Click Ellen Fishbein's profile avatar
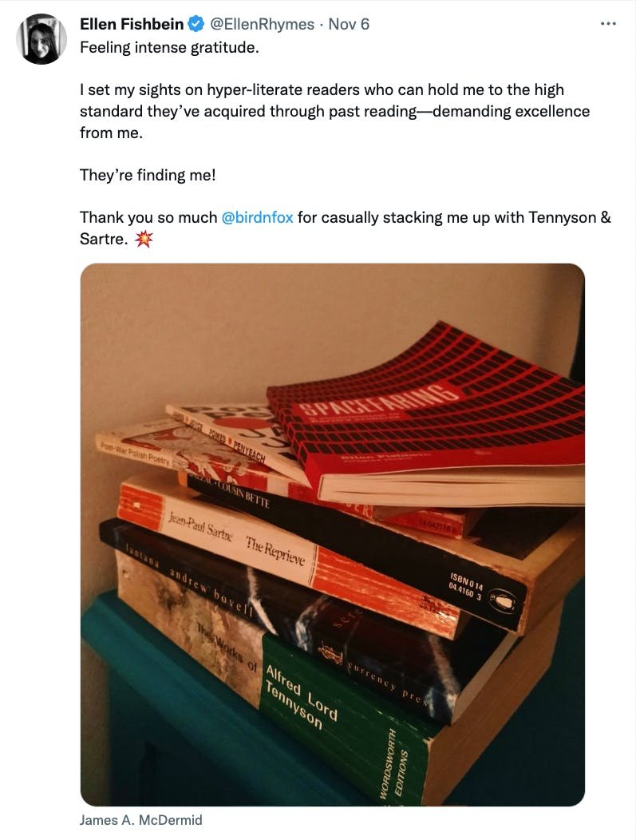The height and width of the screenshot is (840, 636). [41, 39]
